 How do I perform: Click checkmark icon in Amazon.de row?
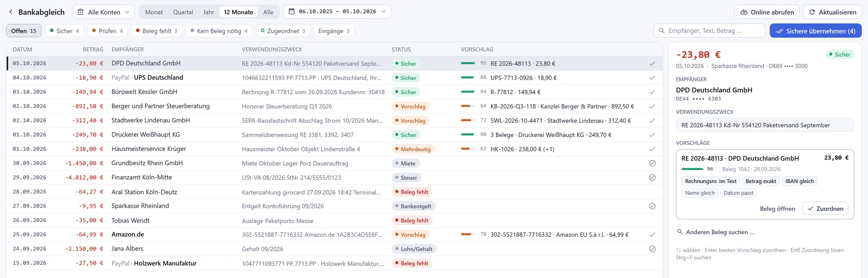(652, 235)
